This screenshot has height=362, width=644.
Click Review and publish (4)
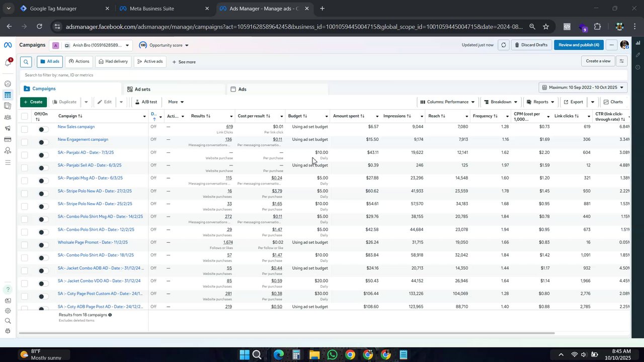pos(579,45)
